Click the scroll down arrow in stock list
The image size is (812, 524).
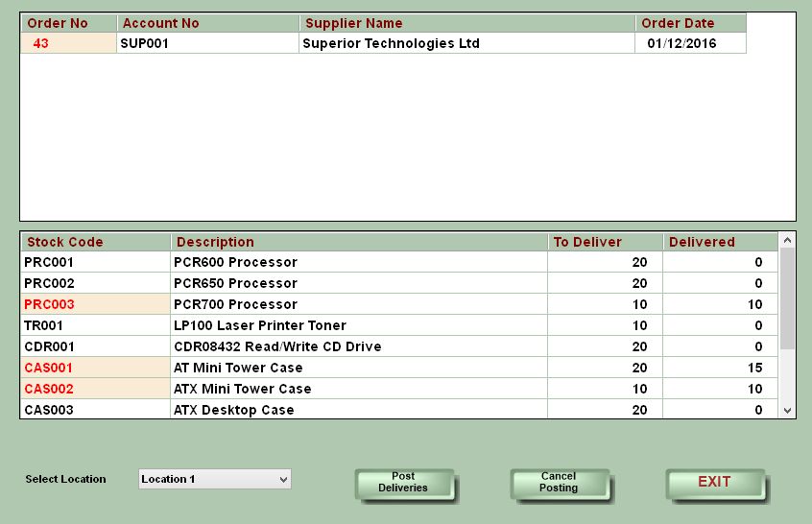click(787, 411)
